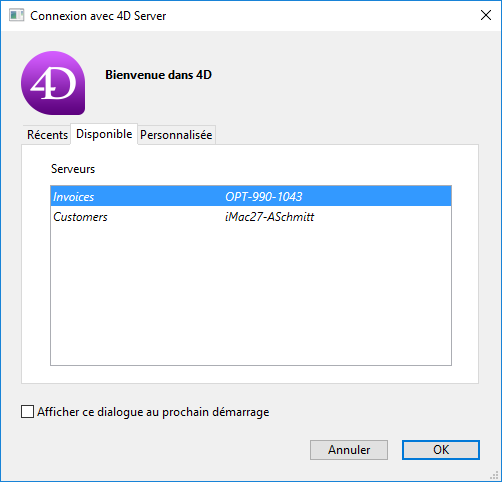Click the iMac27-ASchmitt machine name
502x482 pixels.
269,217
